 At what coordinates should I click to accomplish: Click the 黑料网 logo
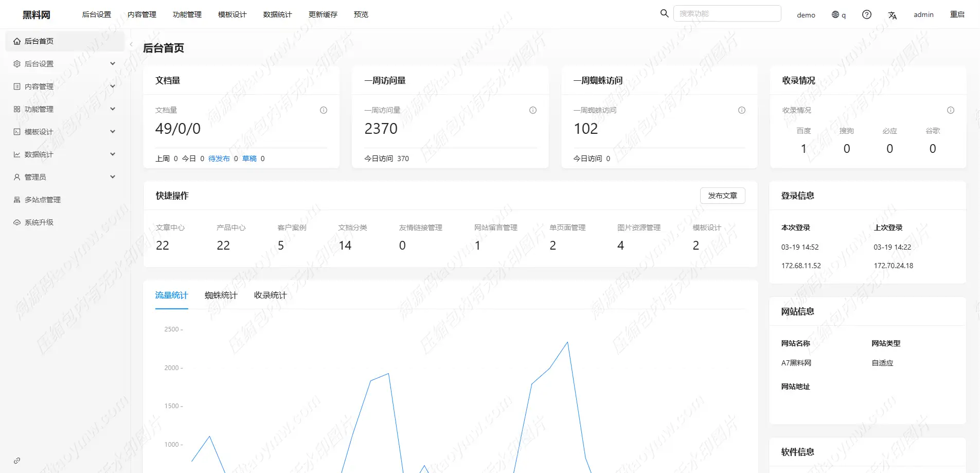click(37, 15)
